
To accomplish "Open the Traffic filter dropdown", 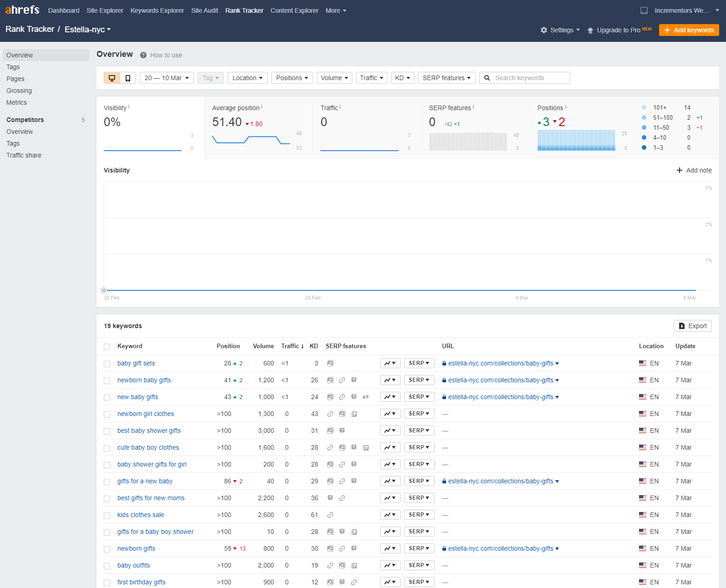I will click(x=371, y=78).
